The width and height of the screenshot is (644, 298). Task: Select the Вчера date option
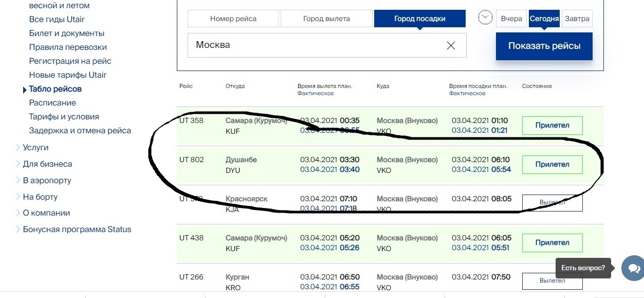pyautogui.click(x=511, y=19)
